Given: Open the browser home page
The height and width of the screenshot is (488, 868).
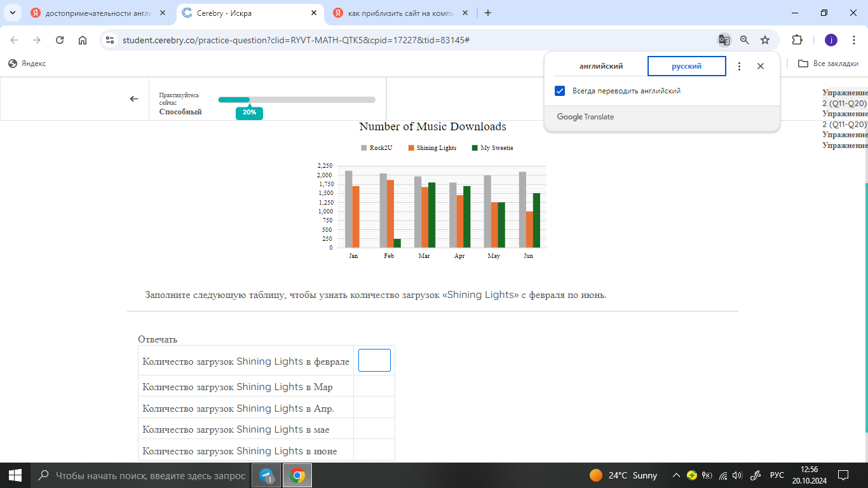Looking at the screenshot, I should [x=83, y=40].
